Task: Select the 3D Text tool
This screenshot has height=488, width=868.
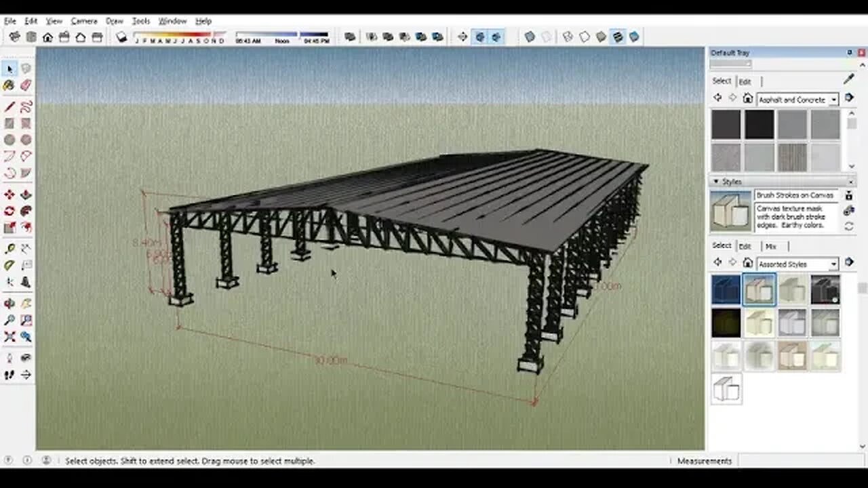Action: (x=26, y=282)
